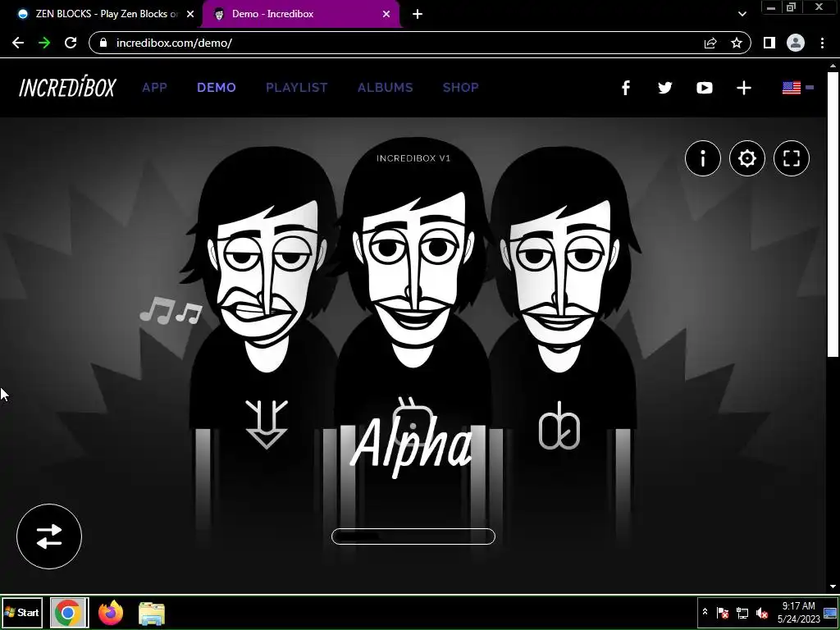The image size is (840, 630).
Task: Click the plus icon for more socials
Action: pyautogui.click(x=743, y=88)
